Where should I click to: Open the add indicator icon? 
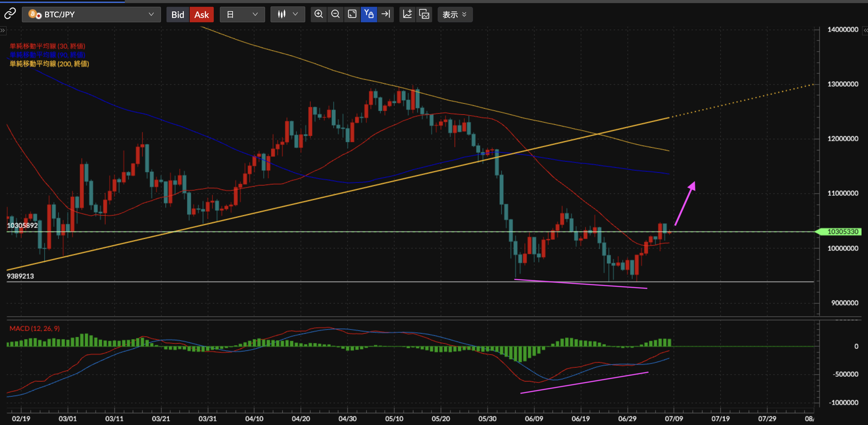click(407, 14)
